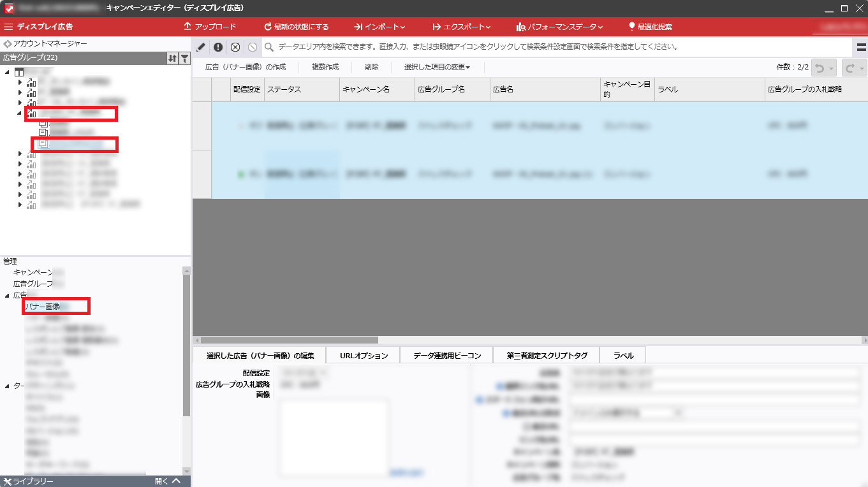Screen dimensions: 868x487
Task: Switch to the 第三者測定スクリプトタグ tab
Action: pos(547,356)
